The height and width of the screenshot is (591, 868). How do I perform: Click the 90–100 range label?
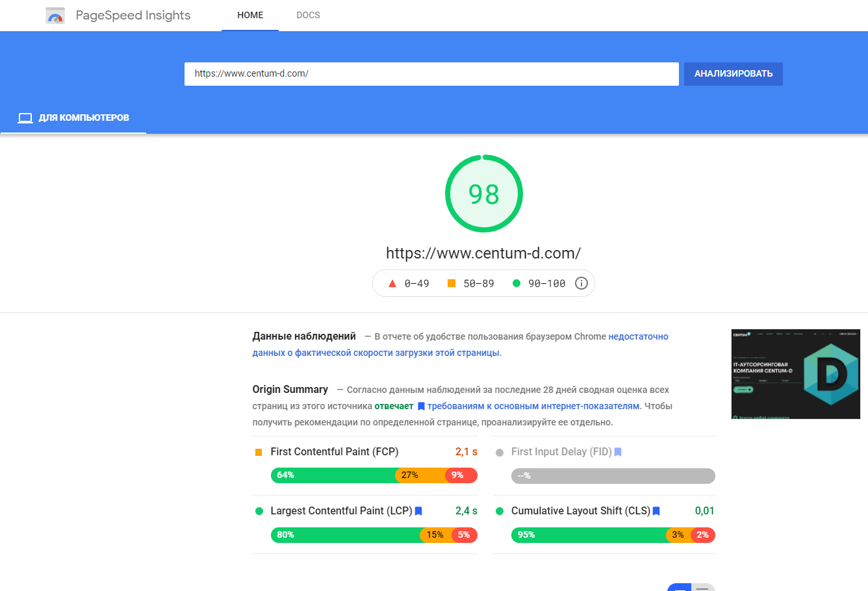547,284
